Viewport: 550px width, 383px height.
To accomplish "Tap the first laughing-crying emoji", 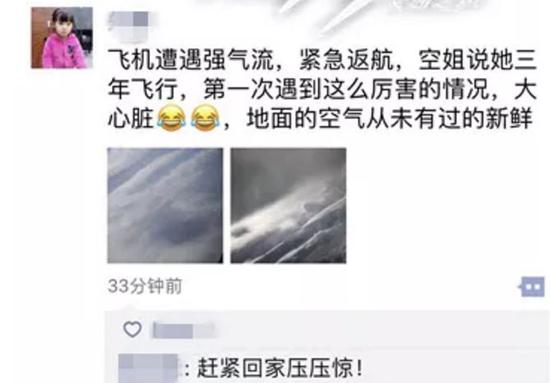I will 171,119.
